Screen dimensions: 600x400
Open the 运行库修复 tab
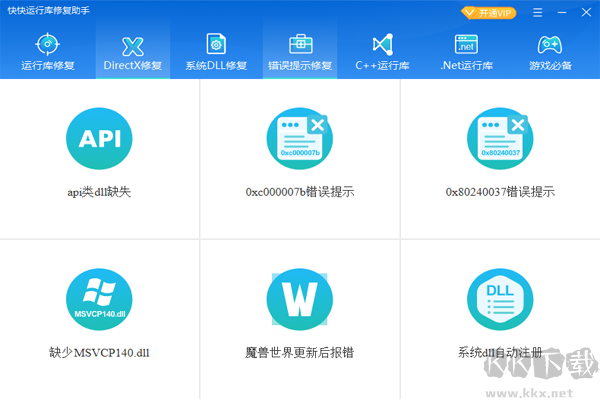pyautogui.click(x=47, y=51)
